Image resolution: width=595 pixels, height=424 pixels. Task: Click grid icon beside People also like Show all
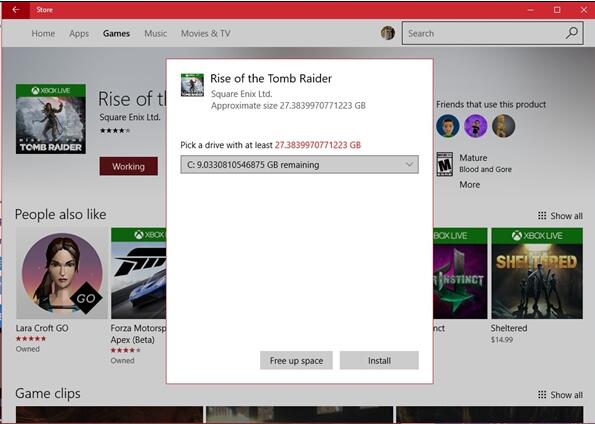pos(542,216)
